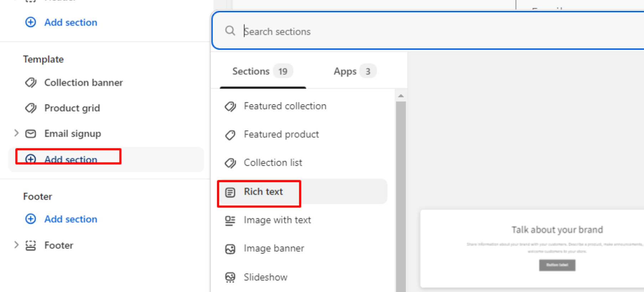
Task: Click the Product grid tag icon
Action: click(31, 108)
